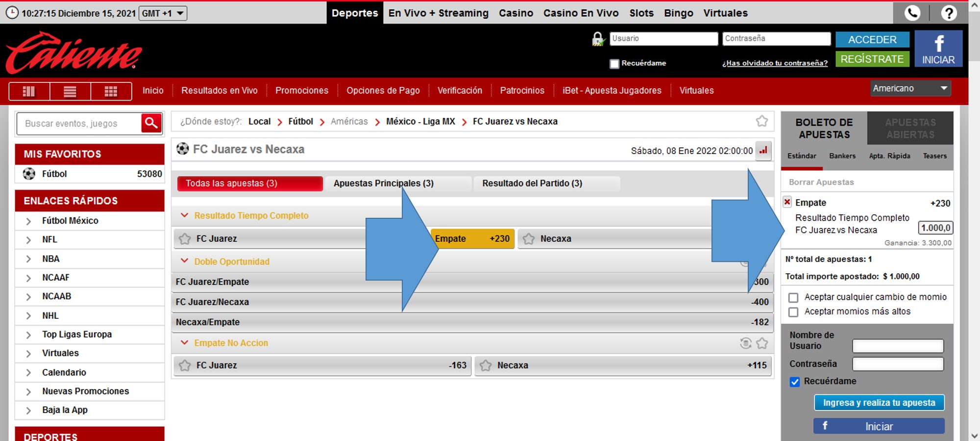The height and width of the screenshot is (441, 980).
Task: Click the clock icon by the time
Action: (12, 13)
